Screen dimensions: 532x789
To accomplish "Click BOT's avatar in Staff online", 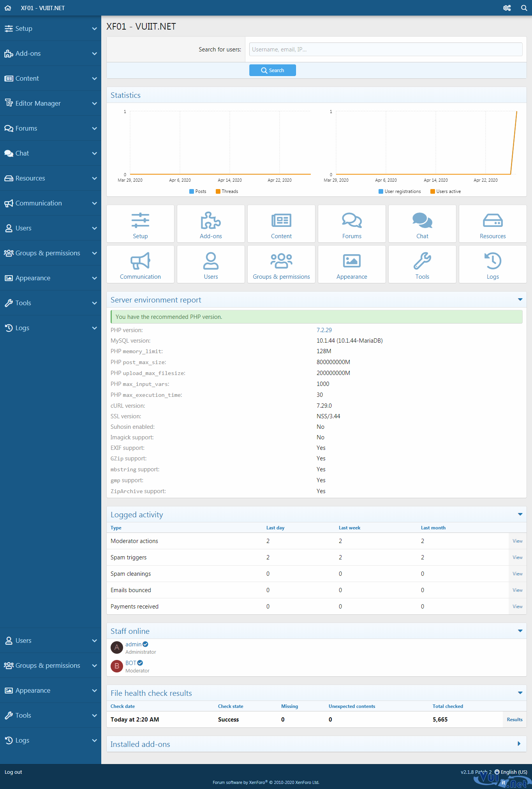I will (117, 666).
